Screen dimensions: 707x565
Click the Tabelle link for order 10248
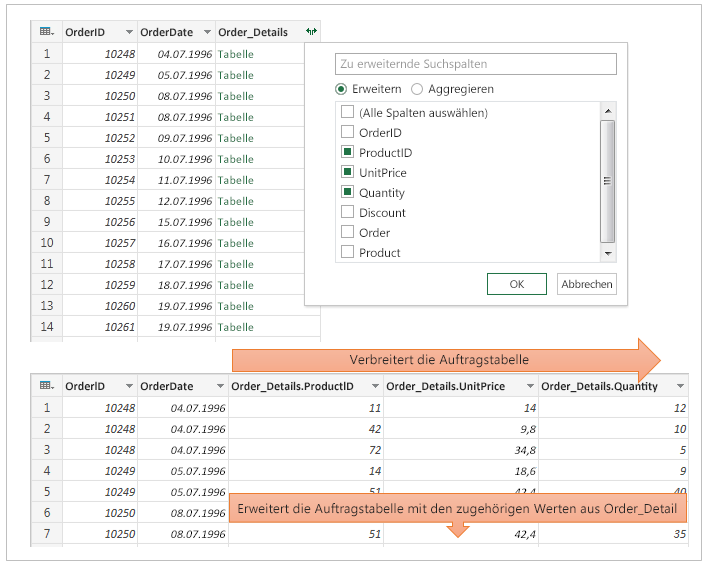click(235, 54)
